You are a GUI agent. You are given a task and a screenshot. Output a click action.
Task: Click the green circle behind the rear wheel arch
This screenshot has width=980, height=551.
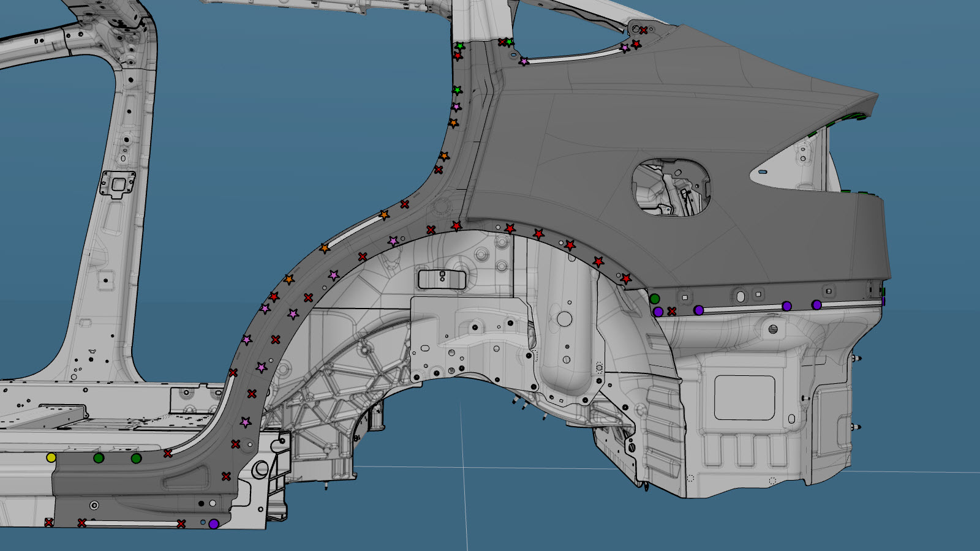click(655, 299)
